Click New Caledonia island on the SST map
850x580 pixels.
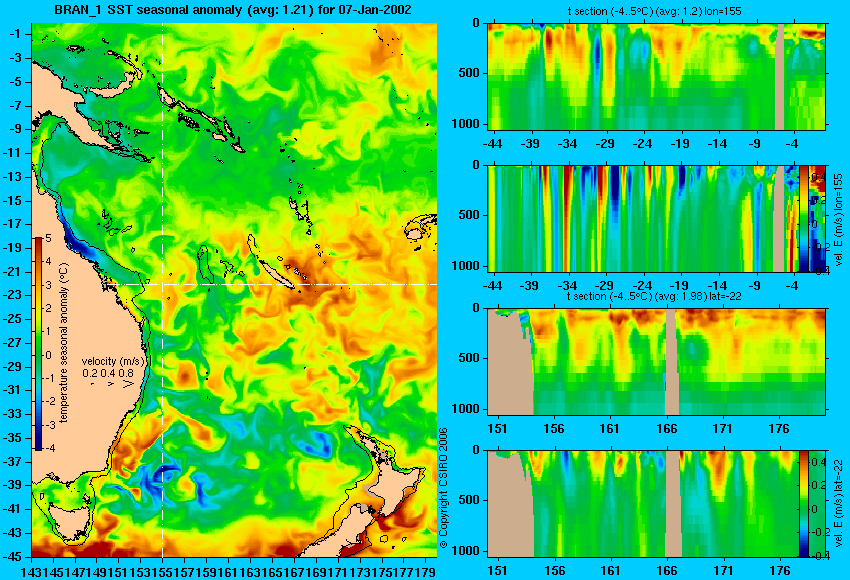pyautogui.click(x=277, y=274)
